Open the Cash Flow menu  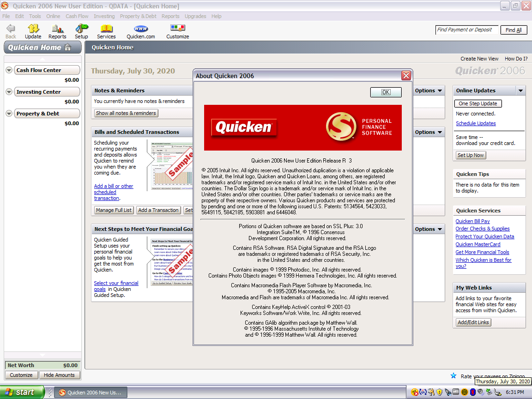77,16
